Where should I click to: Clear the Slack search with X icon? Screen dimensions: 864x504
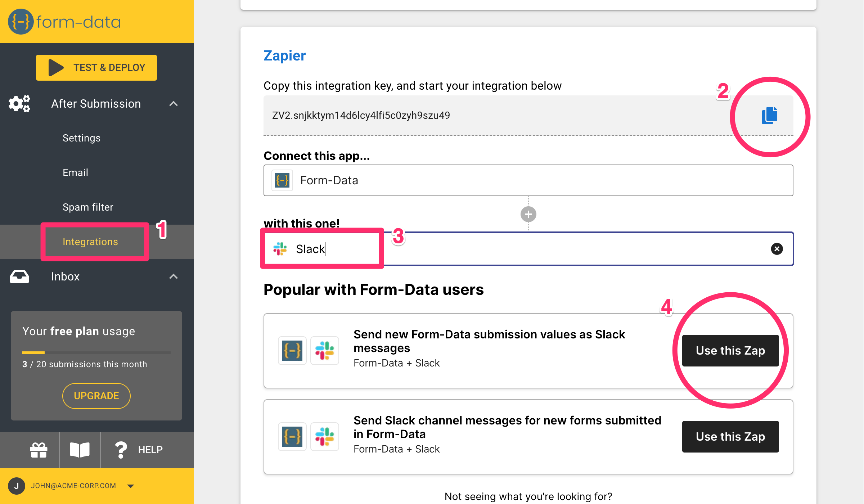[777, 249]
